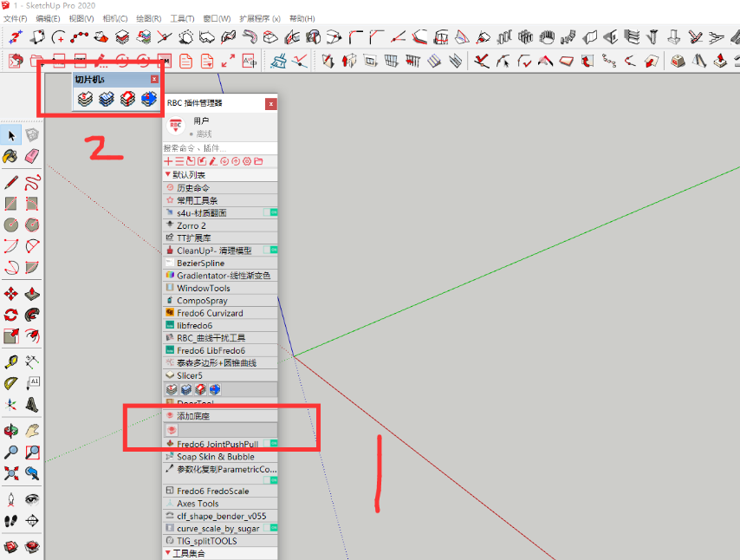Click the TIG_splitTOOLS plugin row
The width and height of the screenshot is (740, 560).
point(220,541)
